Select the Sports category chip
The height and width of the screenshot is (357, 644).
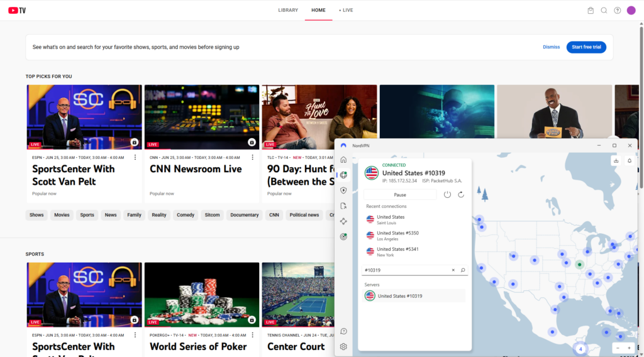[87, 215]
